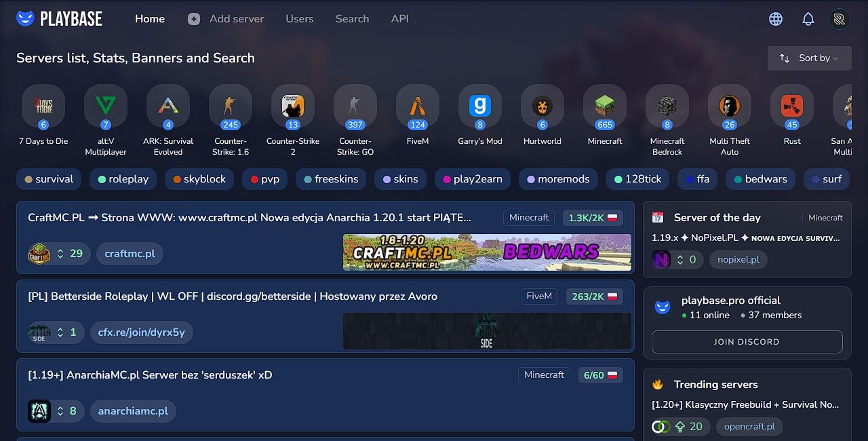The height and width of the screenshot is (441, 868).
Task: Open the API menu item
Action: point(399,18)
